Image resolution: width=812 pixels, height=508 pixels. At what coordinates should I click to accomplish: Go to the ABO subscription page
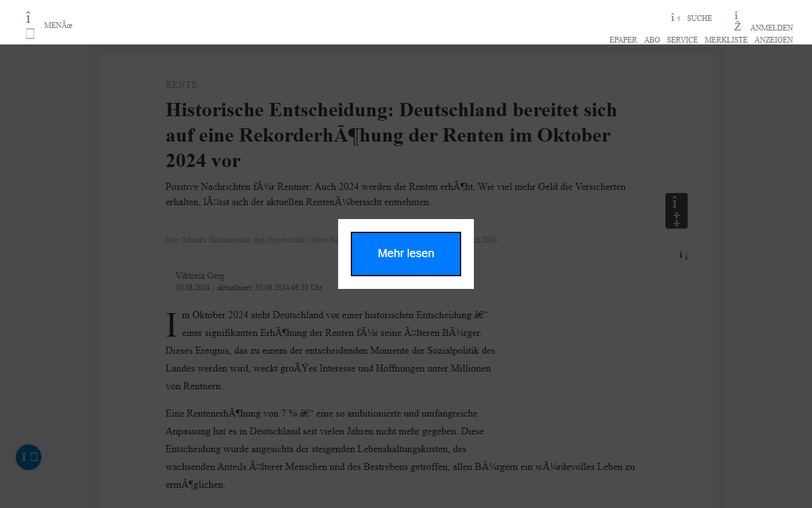[652, 40]
